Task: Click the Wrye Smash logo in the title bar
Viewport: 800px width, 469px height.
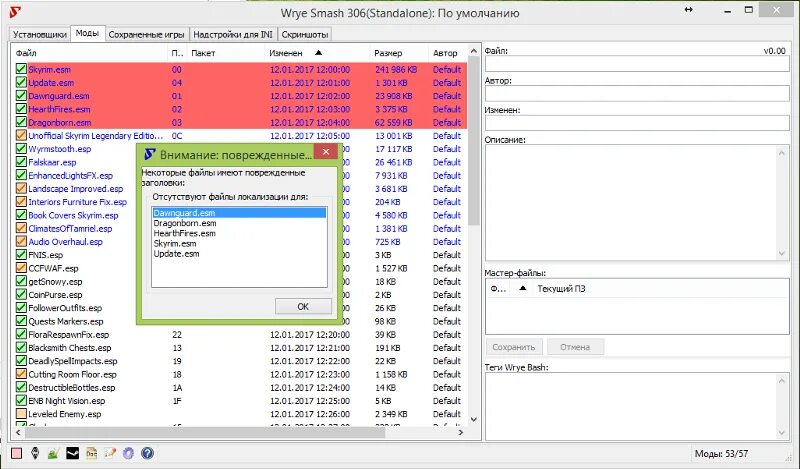Action: pyautogui.click(x=15, y=12)
